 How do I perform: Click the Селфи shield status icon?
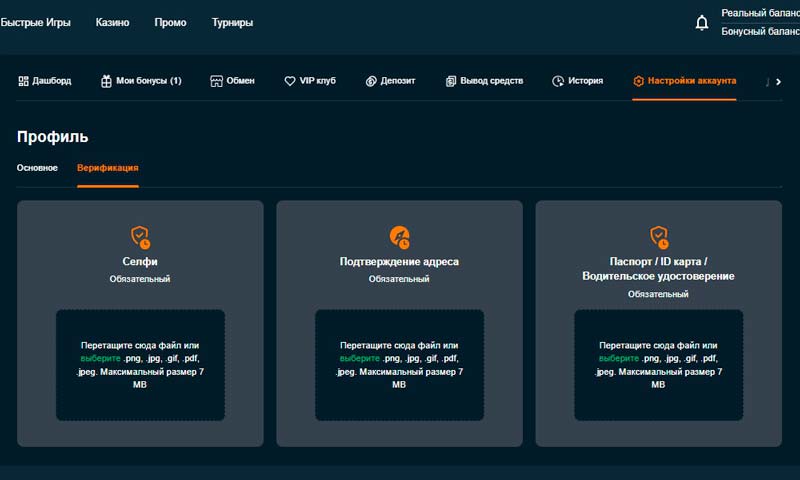pos(140,237)
